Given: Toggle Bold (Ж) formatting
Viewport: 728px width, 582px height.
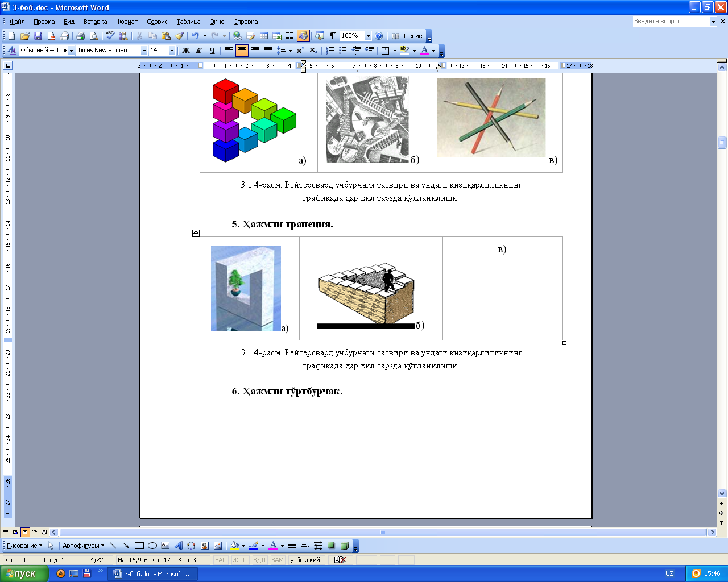Looking at the screenshot, I should coord(185,51).
